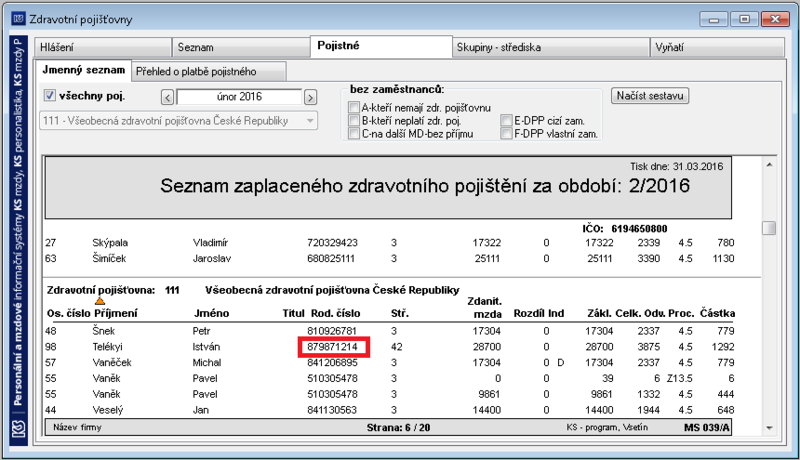Click the report scrollbar down arrow
This screenshot has height=460, width=800.
[x=769, y=428]
